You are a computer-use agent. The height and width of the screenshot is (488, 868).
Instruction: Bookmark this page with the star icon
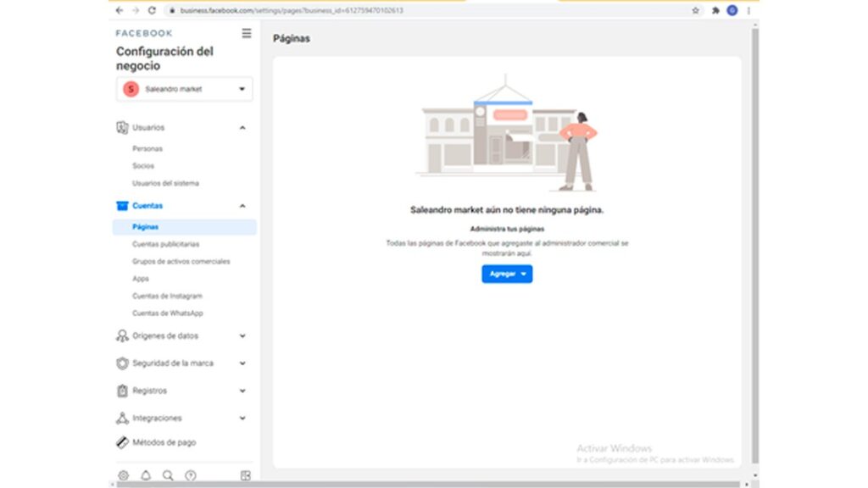tap(695, 10)
